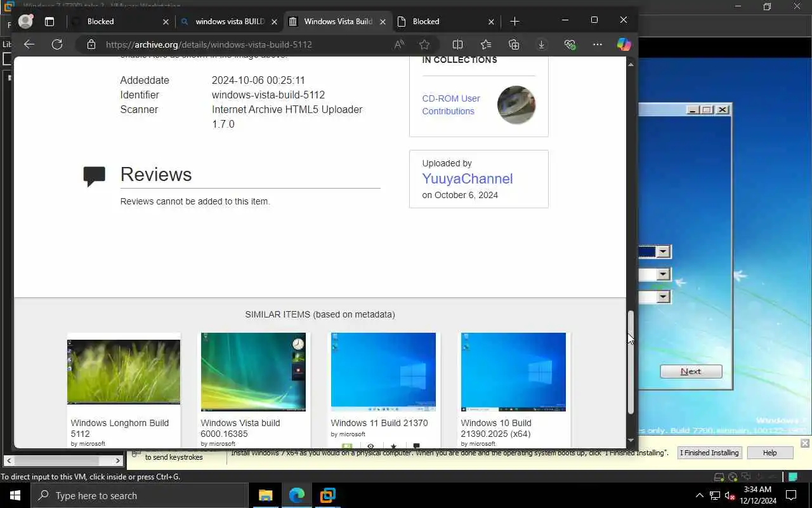Open Windows Longhorn Build 5112 thumbnail
812x508 pixels.
point(124,371)
